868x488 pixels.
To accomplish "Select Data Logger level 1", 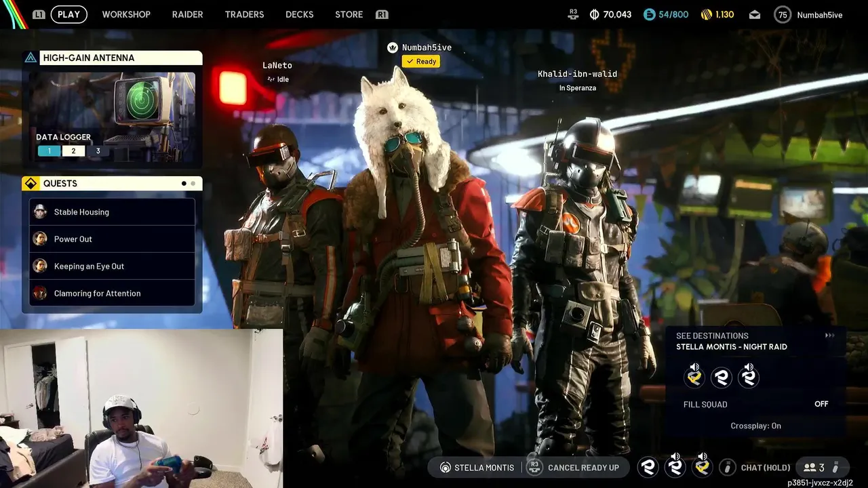I will (x=49, y=151).
